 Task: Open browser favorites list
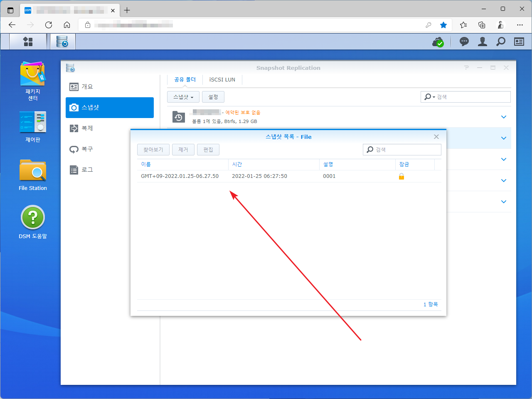click(x=463, y=25)
